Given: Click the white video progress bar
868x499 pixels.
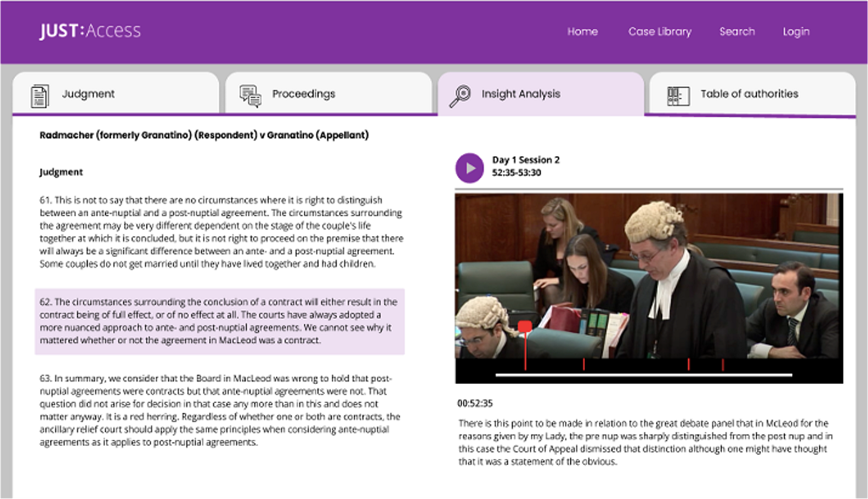Looking at the screenshot, I should [x=644, y=375].
